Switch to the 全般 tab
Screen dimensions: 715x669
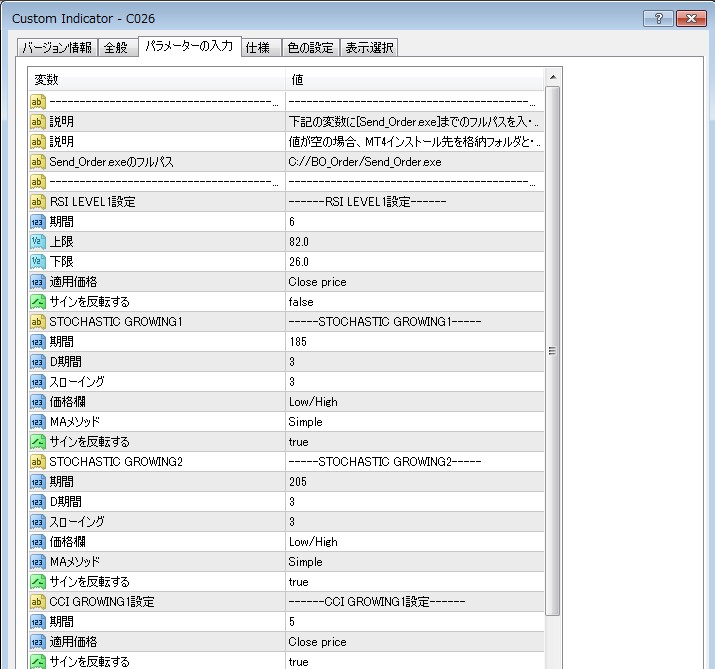click(x=118, y=47)
